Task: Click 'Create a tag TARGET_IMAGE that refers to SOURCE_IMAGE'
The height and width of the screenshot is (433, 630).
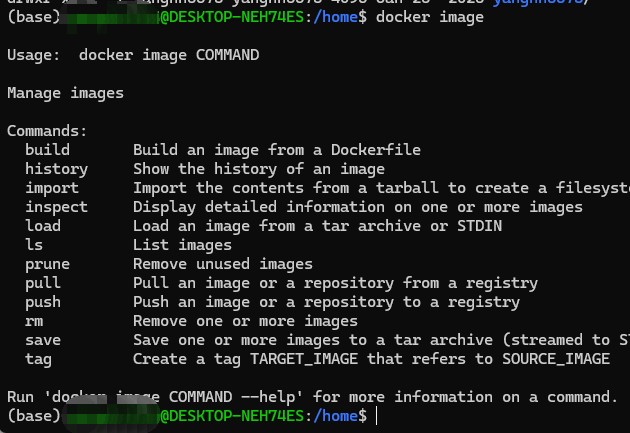Action: pyautogui.click(x=371, y=359)
